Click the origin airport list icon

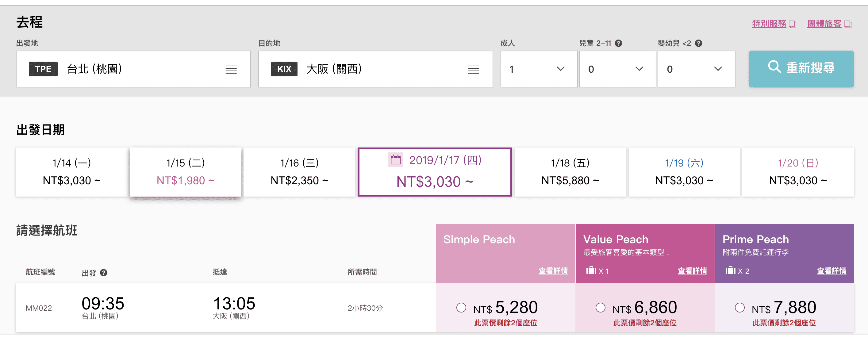click(x=231, y=69)
